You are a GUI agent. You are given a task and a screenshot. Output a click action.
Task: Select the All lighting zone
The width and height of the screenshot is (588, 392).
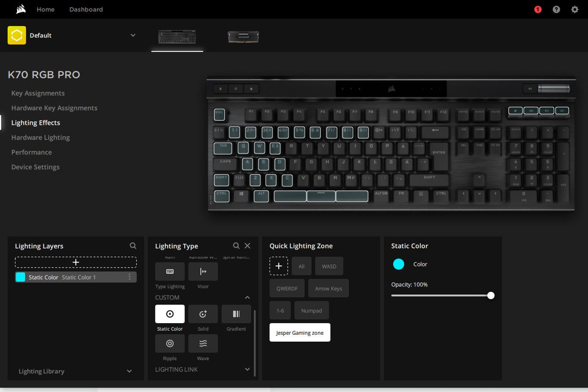point(302,266)
